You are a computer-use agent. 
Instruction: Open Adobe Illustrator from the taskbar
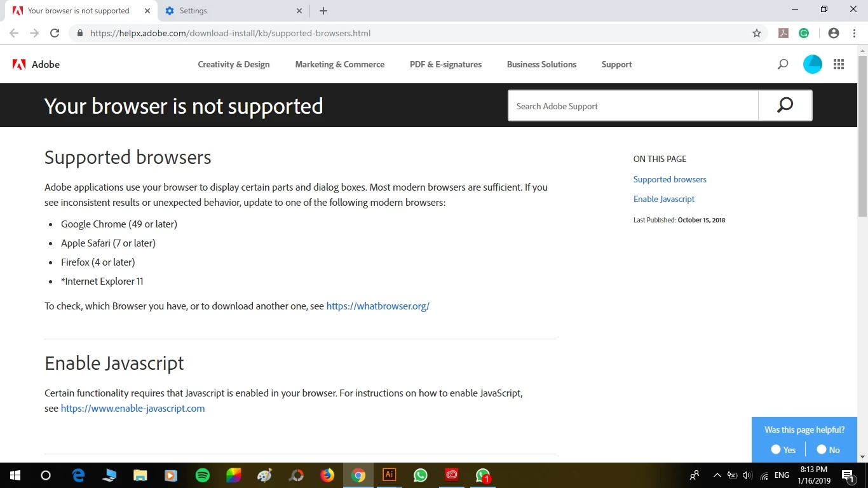390,475
